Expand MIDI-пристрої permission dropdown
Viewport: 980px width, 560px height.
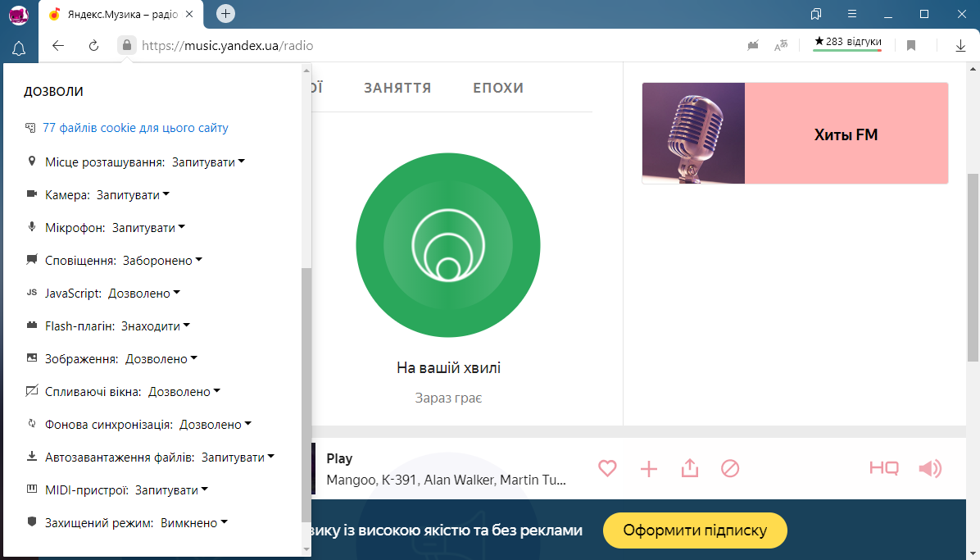[x=172, y=490]
